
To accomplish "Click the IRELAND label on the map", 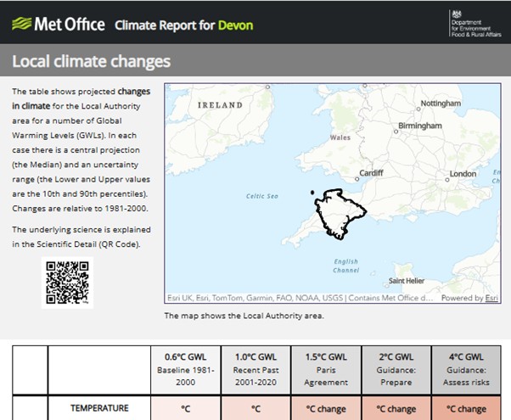I will click(x=220, y=105).
